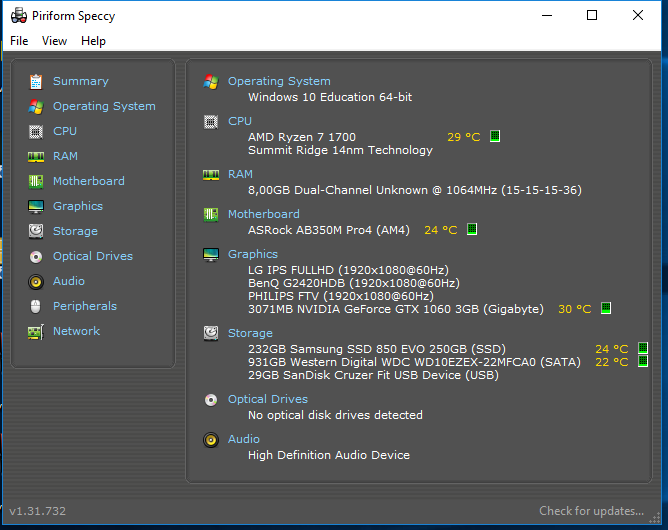The width and height of the screenshot is (668, 530).
Task: Click the CPU chip icon in summary pane
Action: [x=211, y=122]
